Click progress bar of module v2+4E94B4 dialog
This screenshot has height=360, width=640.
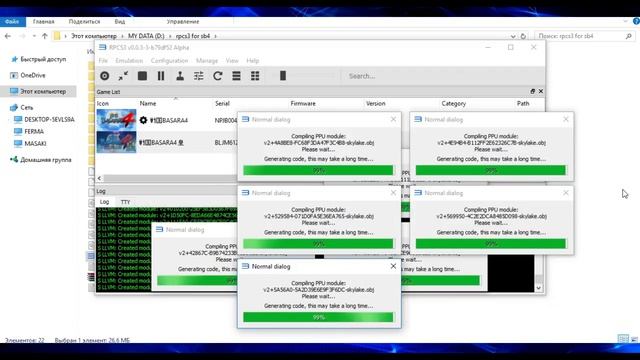pos(491,170)
